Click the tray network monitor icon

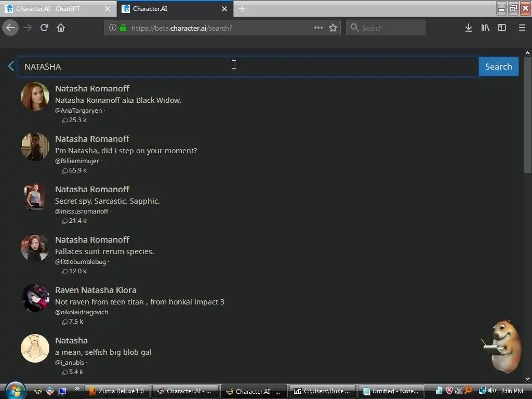click(x=482, y=391)
